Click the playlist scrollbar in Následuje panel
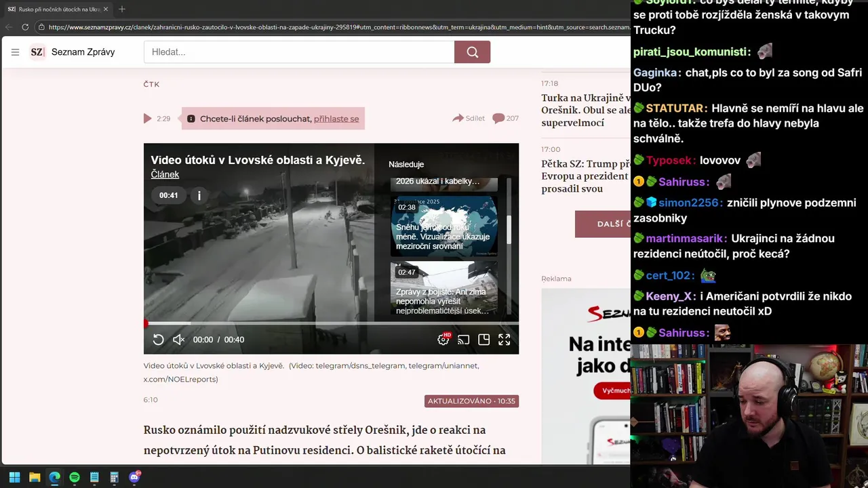This screenshot has height=488, width=868. [x=509, y=230]
